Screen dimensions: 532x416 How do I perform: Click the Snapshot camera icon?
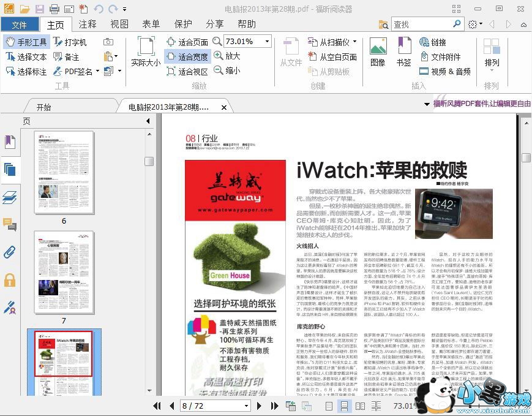108,42
